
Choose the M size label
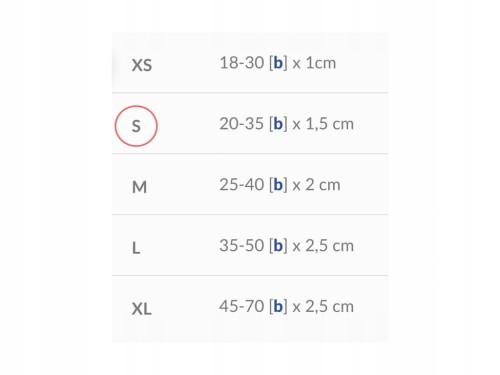coord(139,187)
